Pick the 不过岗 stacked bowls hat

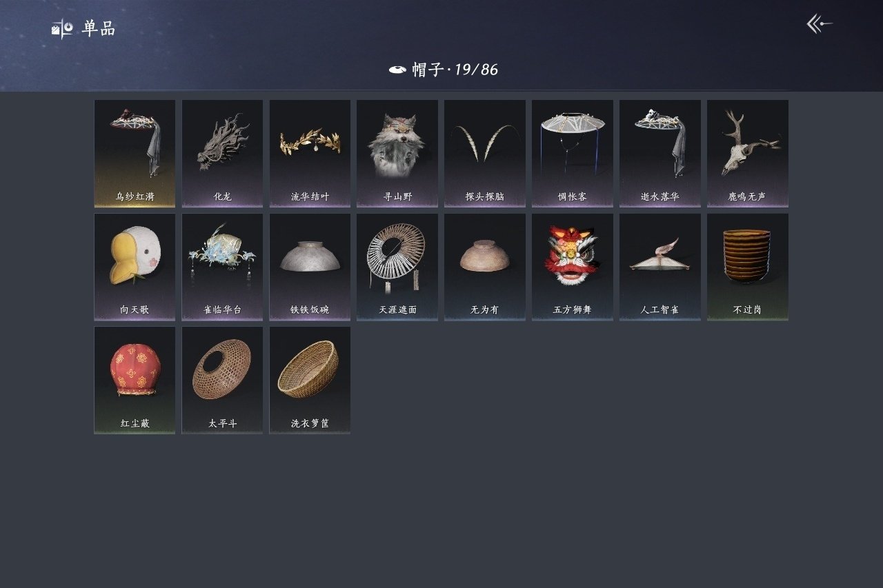tap(748, 267)
